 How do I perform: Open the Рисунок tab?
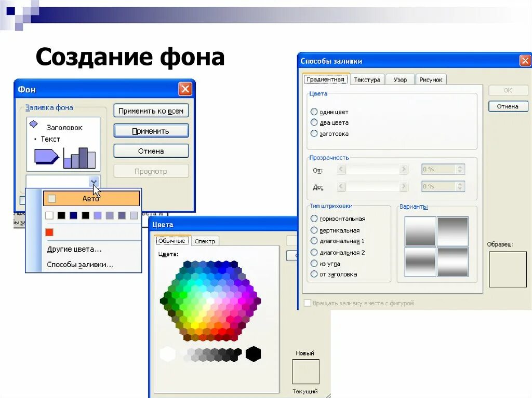(x=431, y=80)
